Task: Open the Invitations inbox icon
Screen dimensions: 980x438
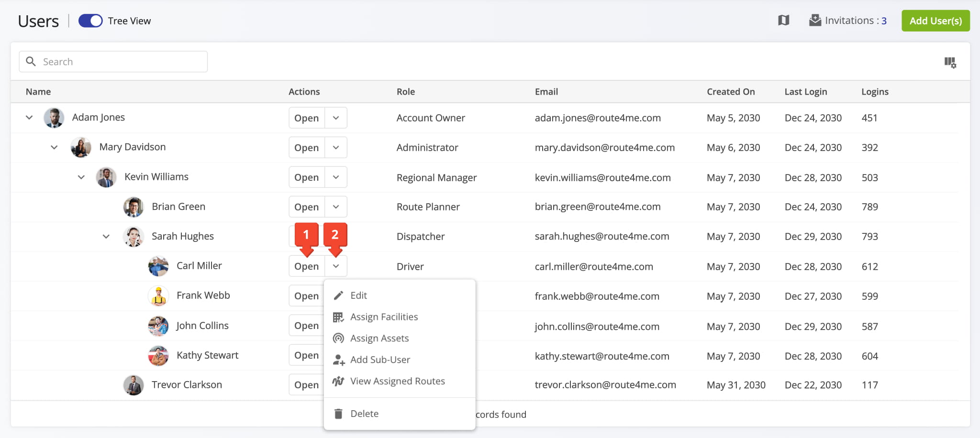Action: 815,20
